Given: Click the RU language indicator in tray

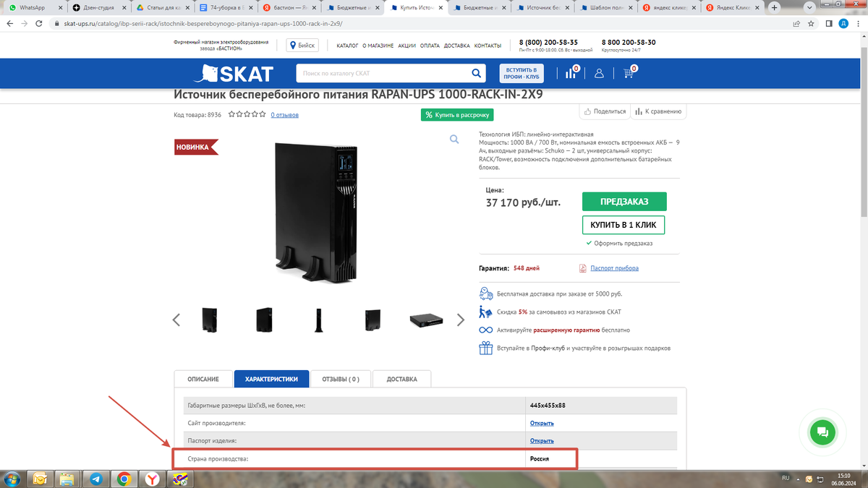Looking at the screenshot, I should tap(786, 479).
